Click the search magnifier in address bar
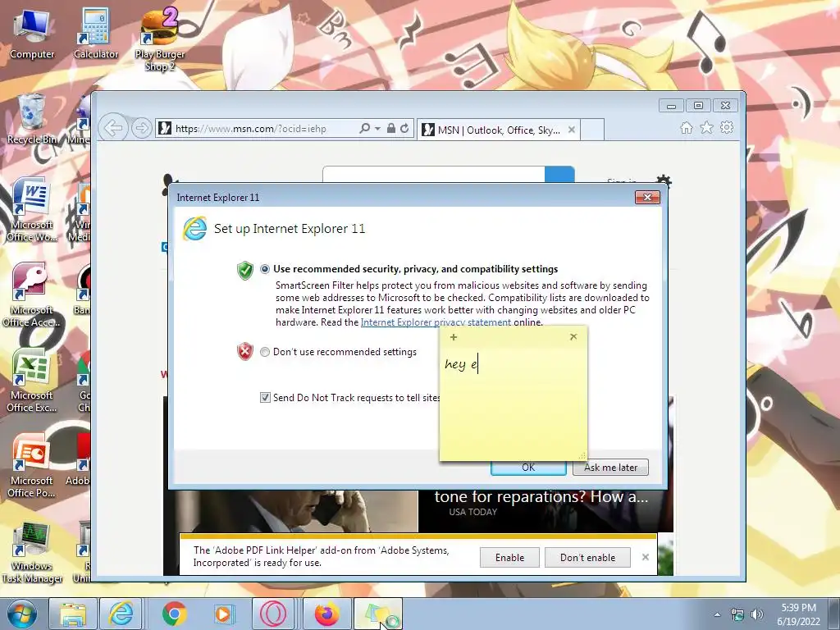 point(365,129)
